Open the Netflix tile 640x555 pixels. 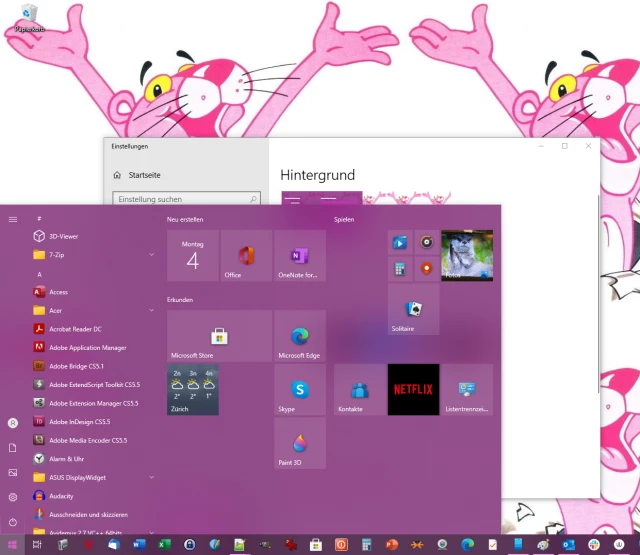pos(413,389)
